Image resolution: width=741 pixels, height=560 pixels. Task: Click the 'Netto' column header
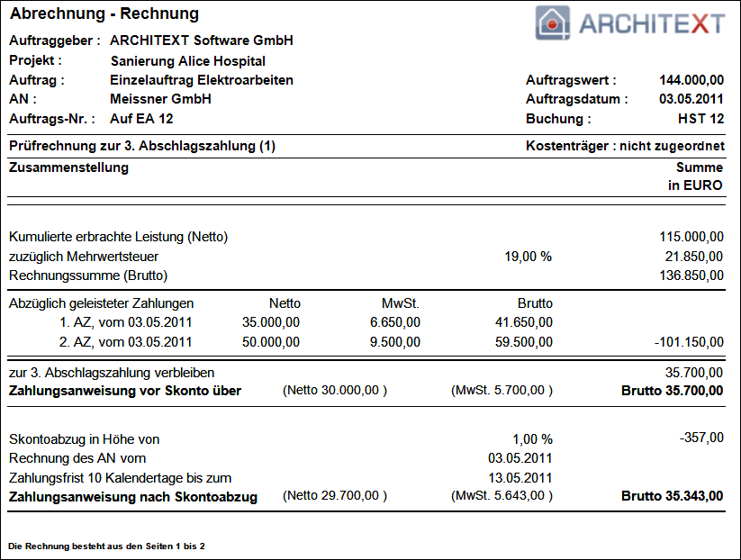pos(285,303)
